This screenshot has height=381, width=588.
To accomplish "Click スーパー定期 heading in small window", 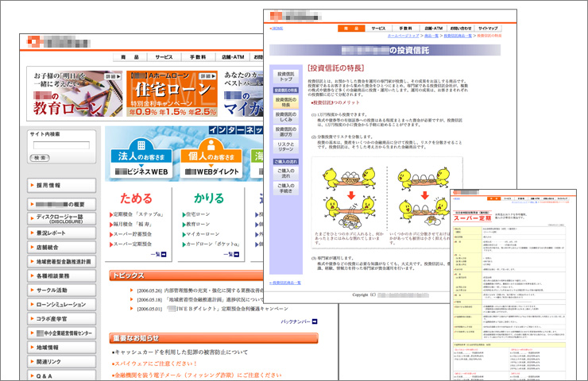I will pos(472,217).
